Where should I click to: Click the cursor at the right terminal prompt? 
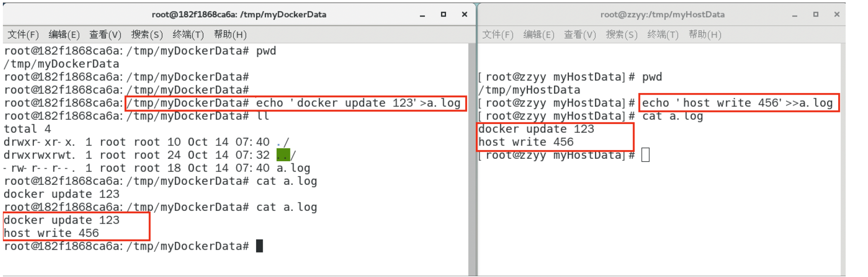coord(645,155)
